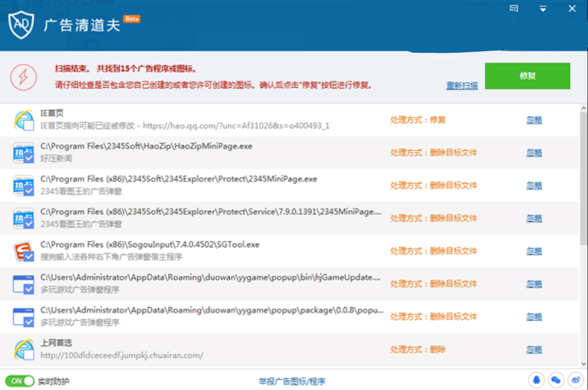Image resolution: width=588 pixels, height=390 pixels.
Task: Select the HaoZip\HaoZipMiniPage.exe path text
Action: click(146, 146)
